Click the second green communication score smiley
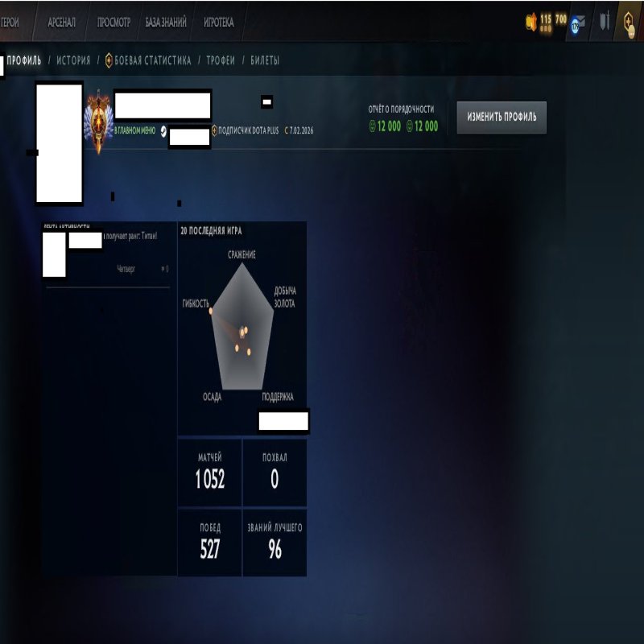The image size is (644, 644). click(x=410, y=126)
